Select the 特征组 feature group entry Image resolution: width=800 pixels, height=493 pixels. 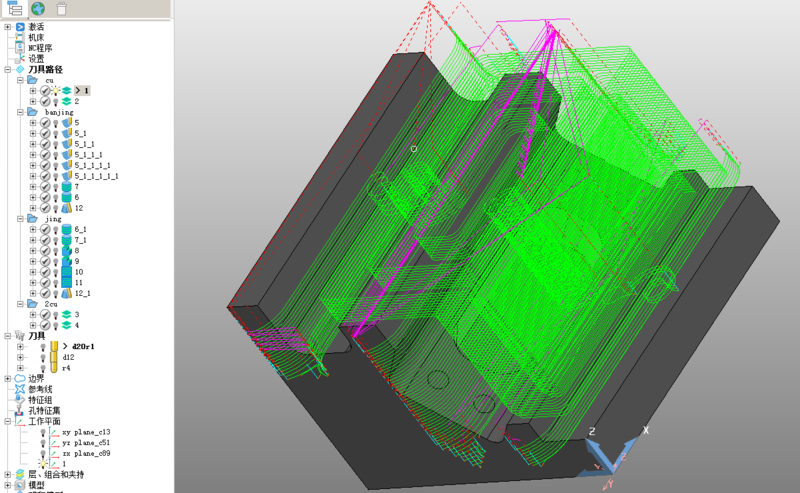[40, 400]
